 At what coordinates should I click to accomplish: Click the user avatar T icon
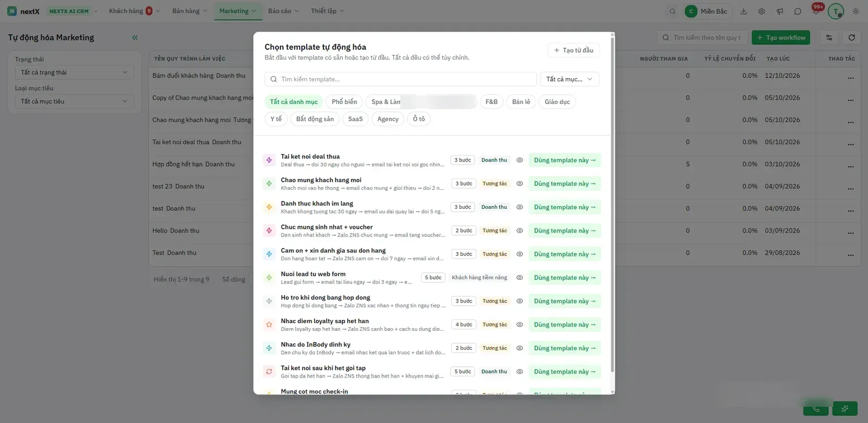pos(836,11)
